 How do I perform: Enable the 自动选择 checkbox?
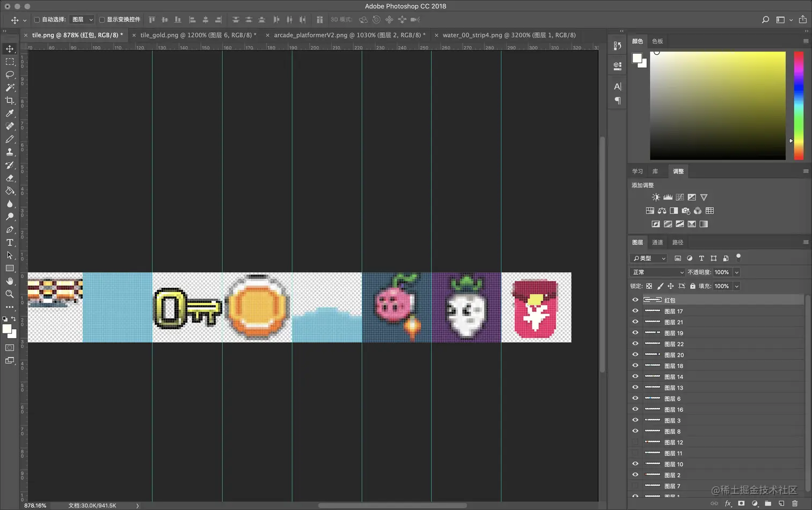coord(37,20)
